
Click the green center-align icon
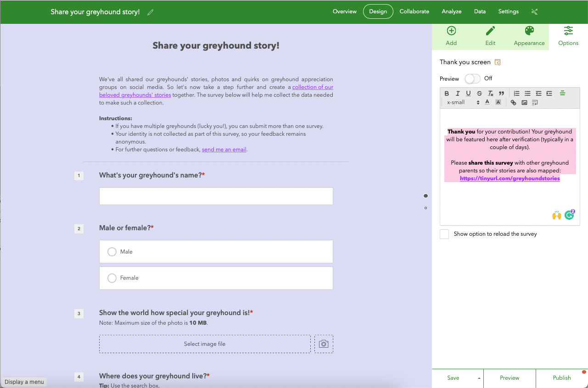pyautogui.click(x=562, y=94)
